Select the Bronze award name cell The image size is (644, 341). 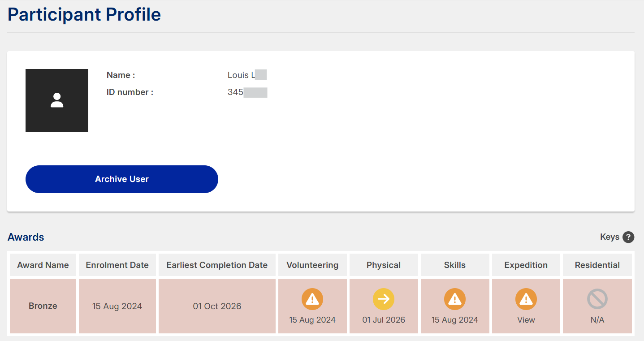point(43,306)
